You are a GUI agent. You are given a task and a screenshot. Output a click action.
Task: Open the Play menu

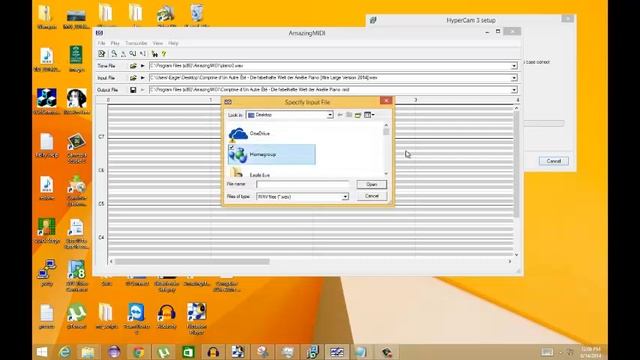click(x=115, y=43)
